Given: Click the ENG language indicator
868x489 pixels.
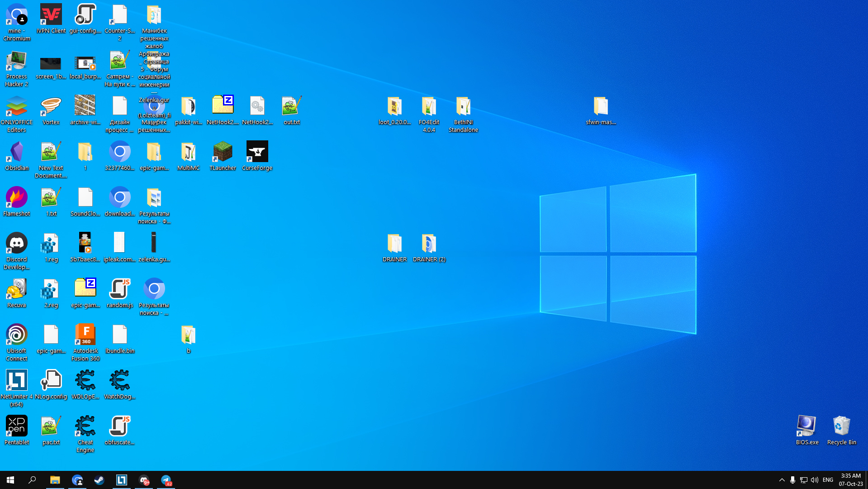Looking at the screenshot, I should [828, 480].
